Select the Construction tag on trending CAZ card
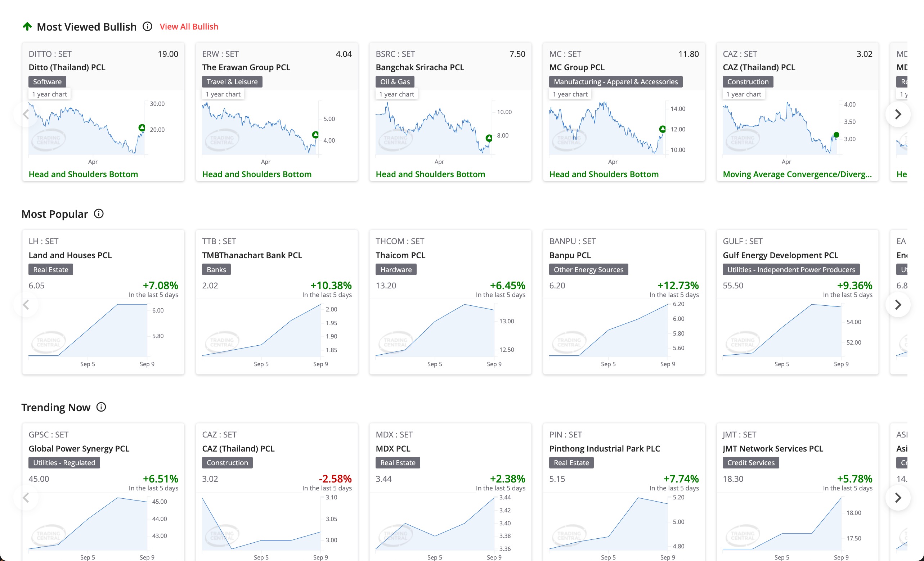Image resolution: width=924 pixels, height=561 pixels. [227, 463]
